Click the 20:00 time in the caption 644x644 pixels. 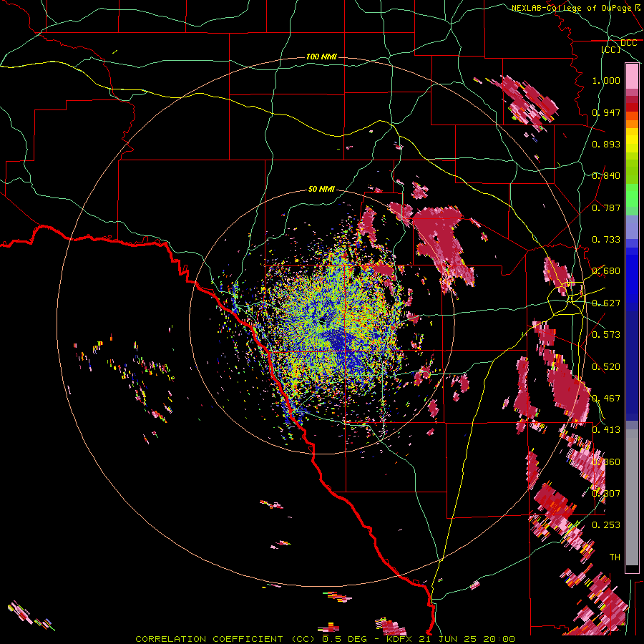[499, 639]
